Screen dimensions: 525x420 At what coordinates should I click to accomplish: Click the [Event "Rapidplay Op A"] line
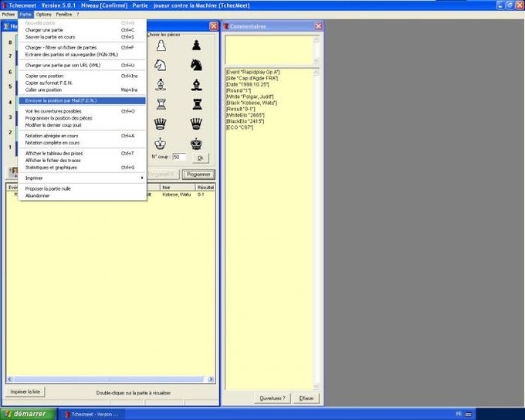pyautogui.click(x=252, y=72)
